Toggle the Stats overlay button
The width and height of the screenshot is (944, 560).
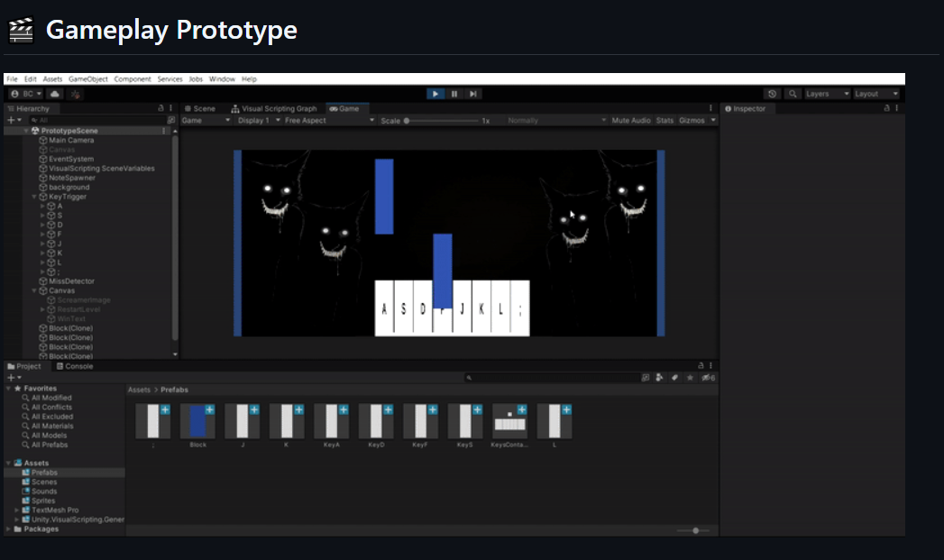click(x=664, y=120)
